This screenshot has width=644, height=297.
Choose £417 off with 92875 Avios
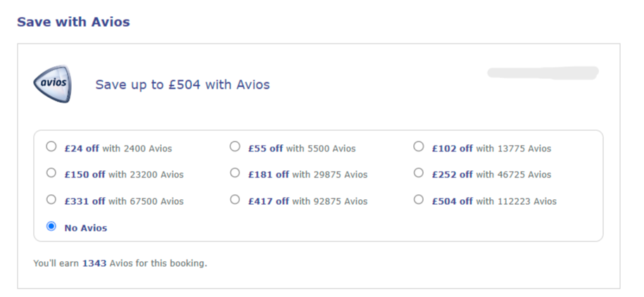(235, 199)
